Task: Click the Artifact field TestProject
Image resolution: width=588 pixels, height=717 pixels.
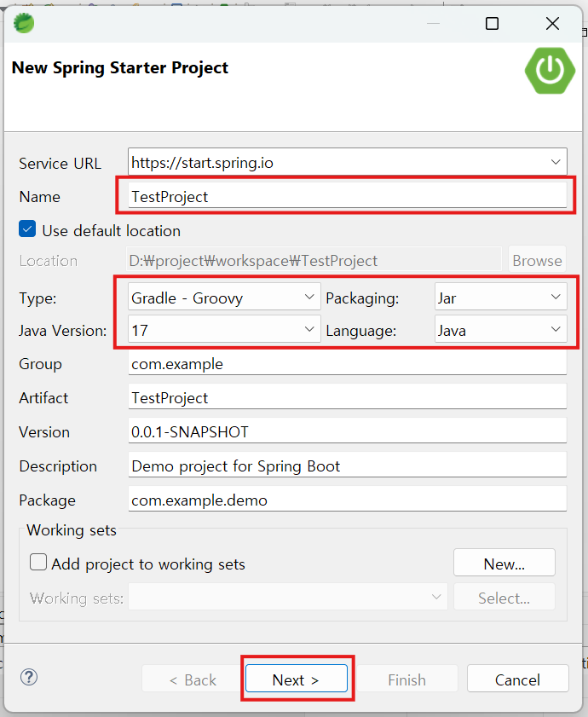Action: click(x=348, y=397)
